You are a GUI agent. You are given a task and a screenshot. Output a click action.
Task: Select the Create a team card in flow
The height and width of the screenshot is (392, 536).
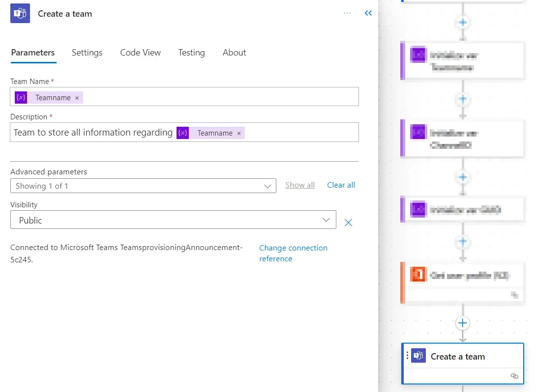pos(463,364)
